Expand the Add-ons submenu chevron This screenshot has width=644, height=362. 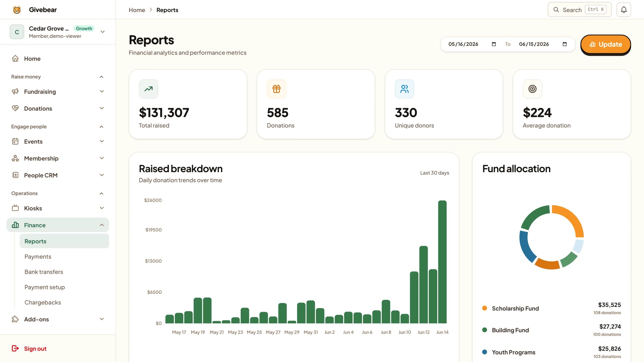tap(102, 319)
